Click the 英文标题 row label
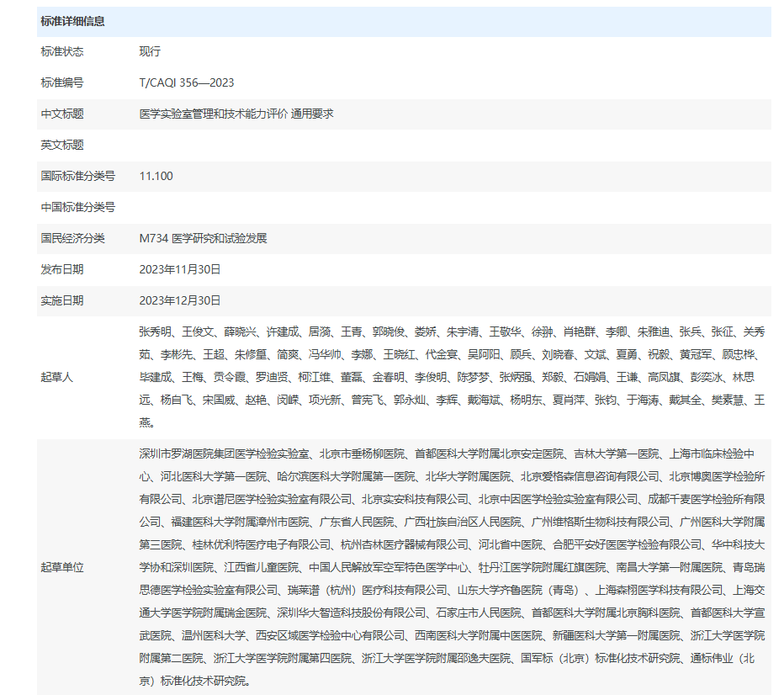 point(62,145)
